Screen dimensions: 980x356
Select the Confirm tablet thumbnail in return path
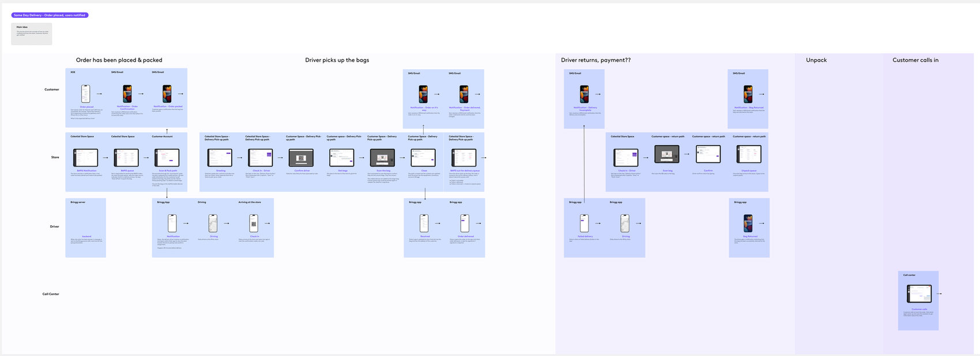coord(708,154)
